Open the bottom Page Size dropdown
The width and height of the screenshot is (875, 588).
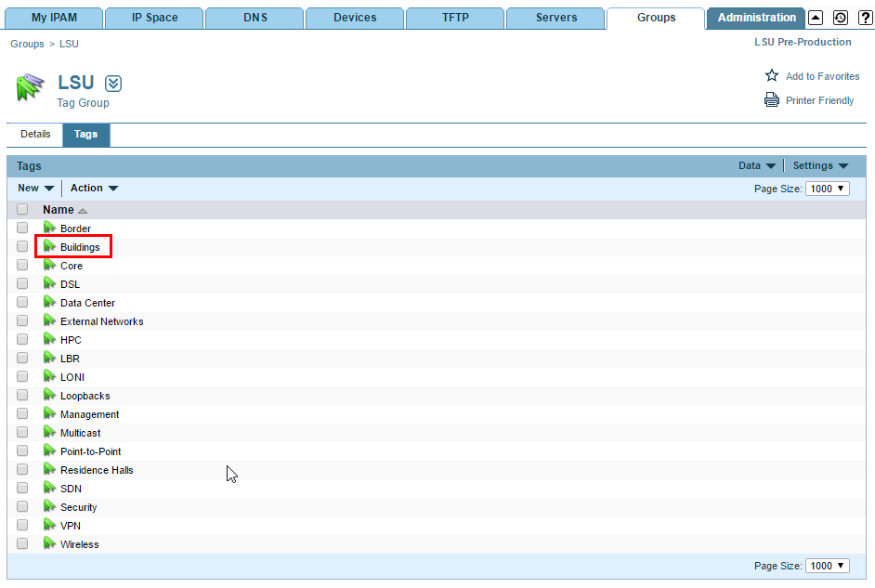[x=828, y=566]
